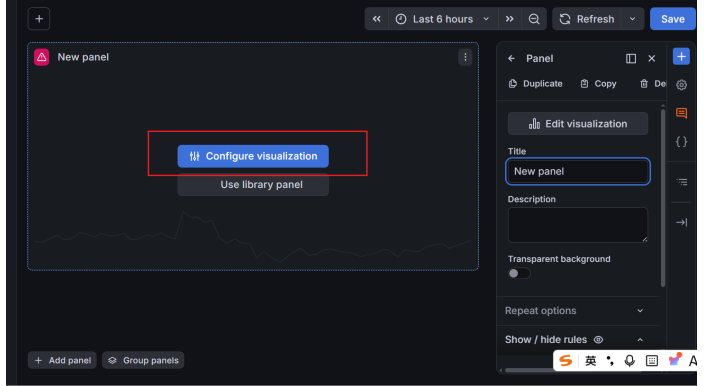Screen dimensions: 704x386
Task: Open the New panel three-dot menu
Action: 465,57
